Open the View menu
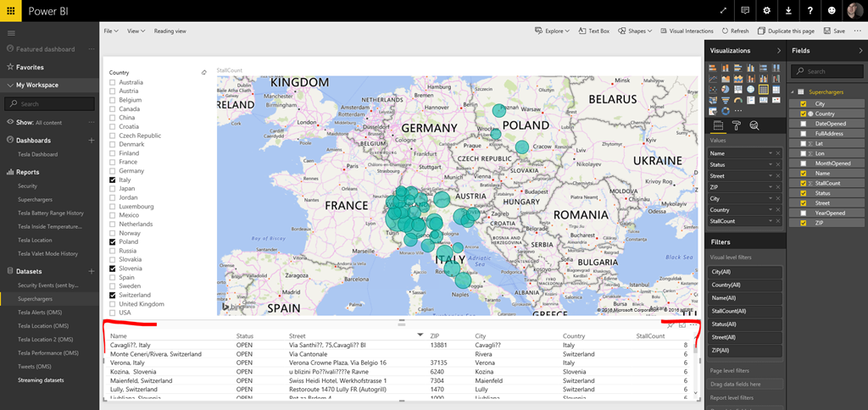868x410 pixels. point(135,30)
